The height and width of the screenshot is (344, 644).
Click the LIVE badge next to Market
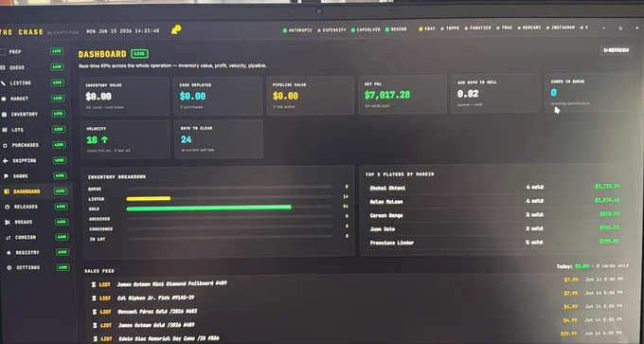[58, 99]
